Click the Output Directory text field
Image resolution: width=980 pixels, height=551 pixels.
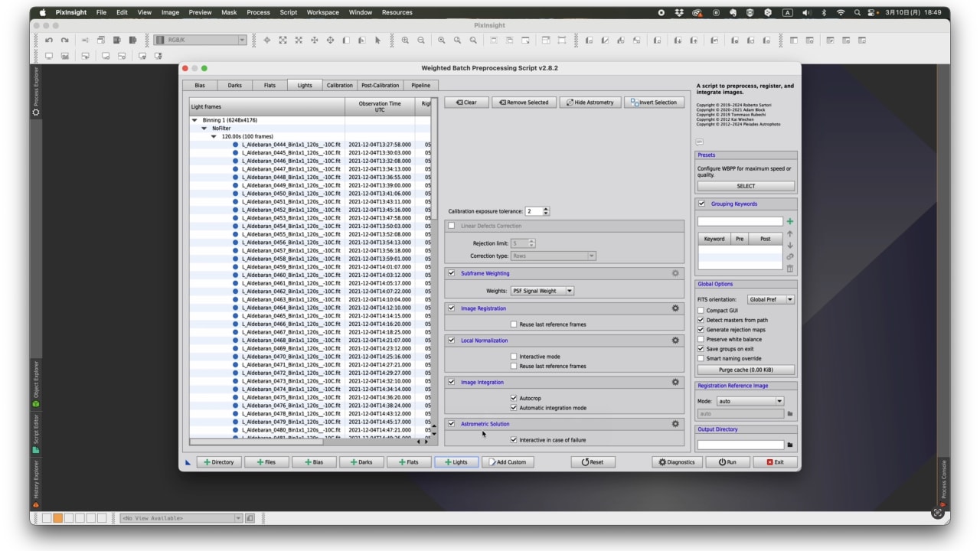point(740,445)
